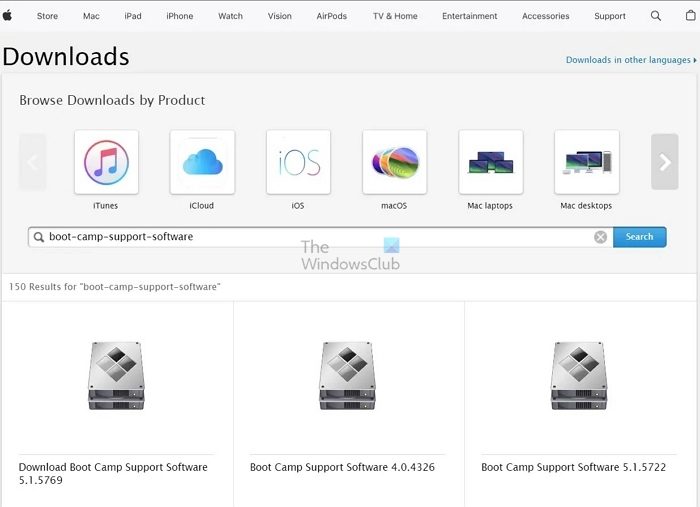Open Download Boot Camp Support Software 5.1.5769 link
Viewport: 700px width, 507px height.
pyautogui.click(x=113, y=474)
